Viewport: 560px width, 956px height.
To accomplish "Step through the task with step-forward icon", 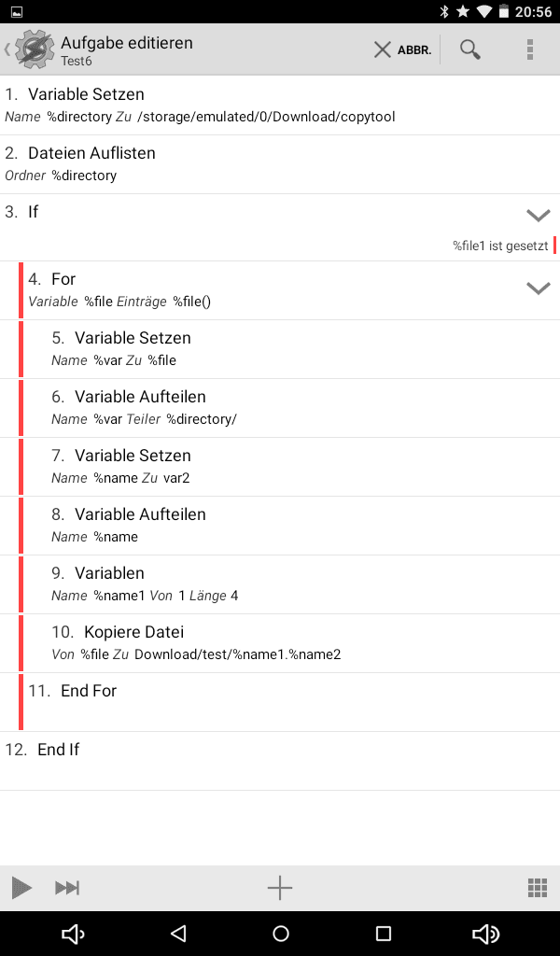I will coord(67,888).
